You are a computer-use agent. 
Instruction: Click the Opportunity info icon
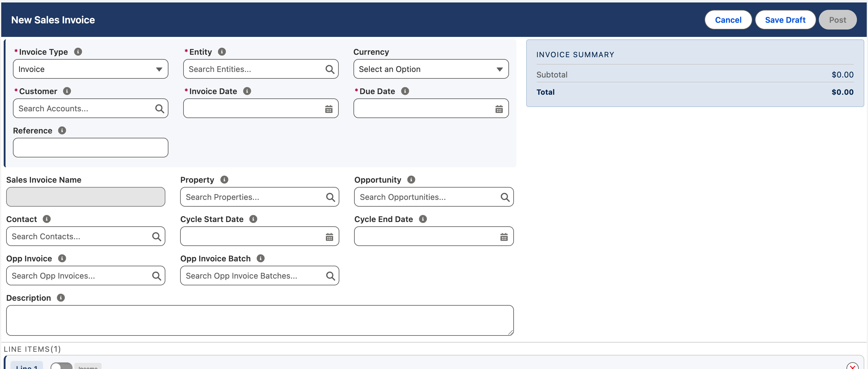point(411,180)
